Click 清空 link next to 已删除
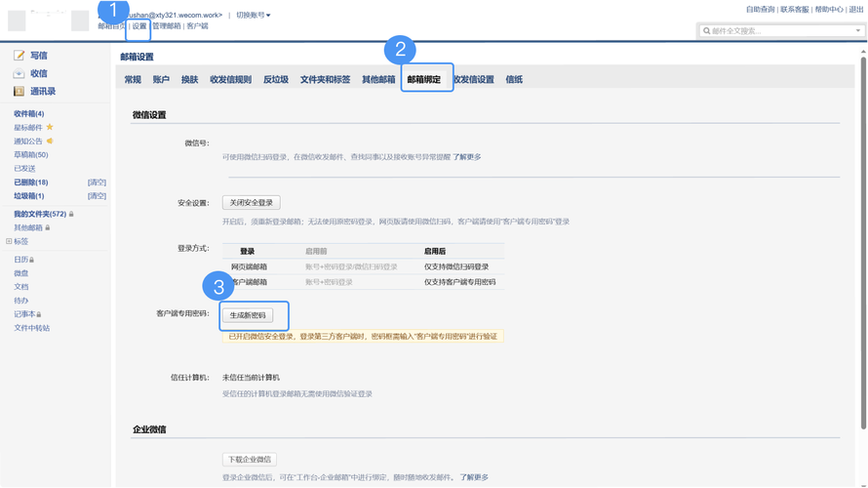This screenshot has height=488, width=868. pyautogui.click(x=97, y=183)
